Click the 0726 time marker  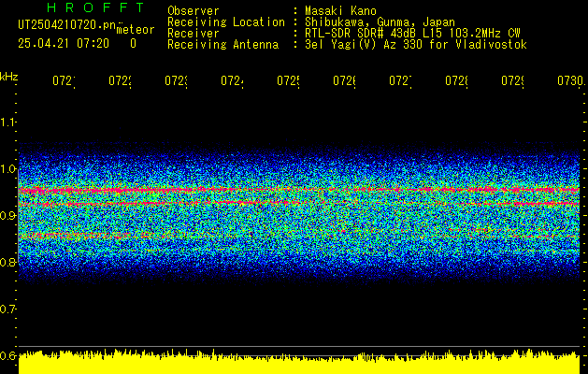[x=344, y=81]
